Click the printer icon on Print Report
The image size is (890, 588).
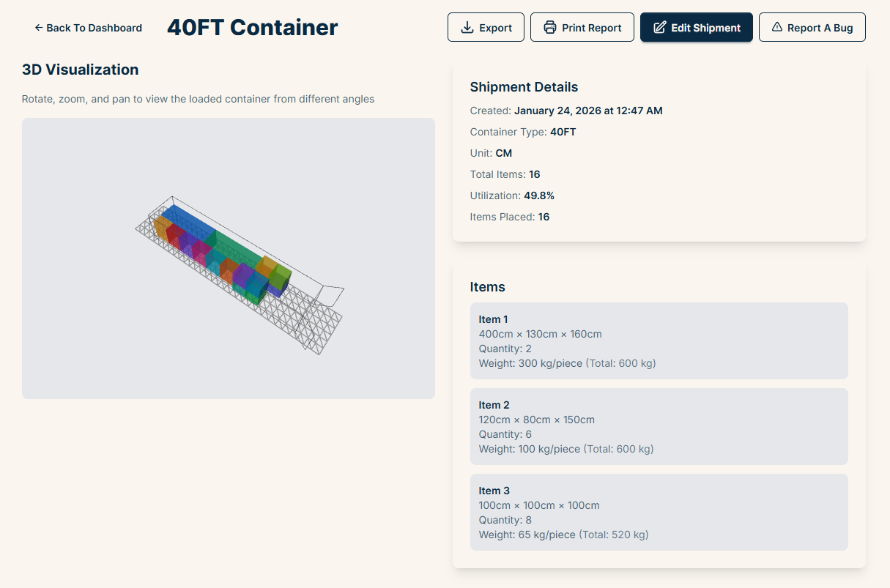click(x=550, y=28)
